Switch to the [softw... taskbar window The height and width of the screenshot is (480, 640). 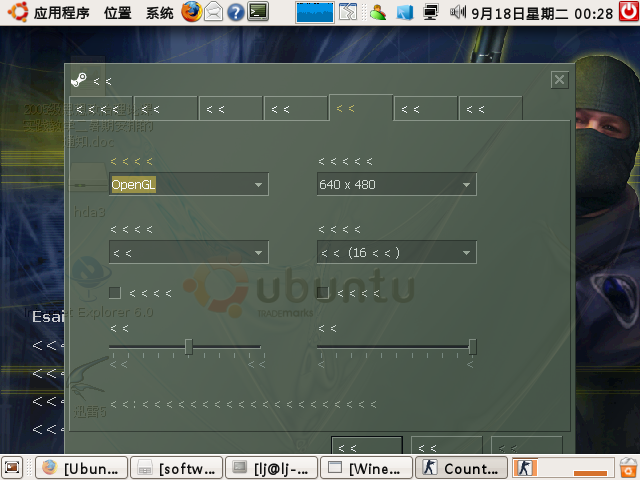click(x=176, y=468)
